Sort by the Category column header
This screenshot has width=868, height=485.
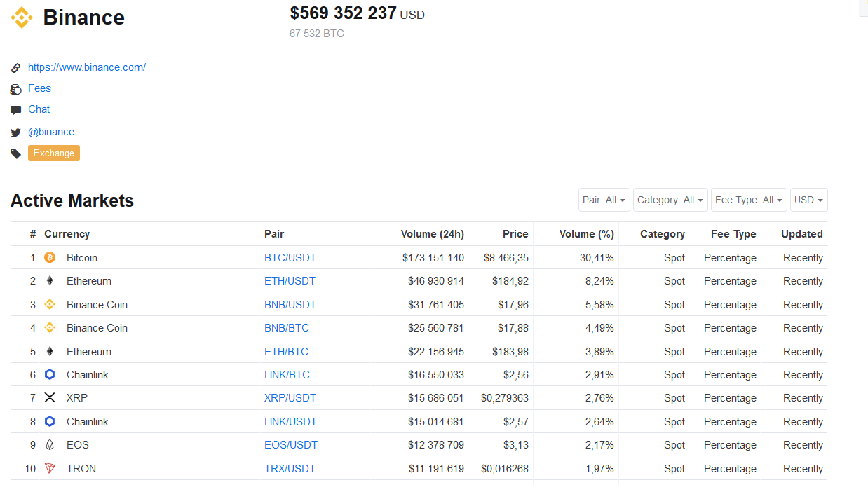pos(663,234)
